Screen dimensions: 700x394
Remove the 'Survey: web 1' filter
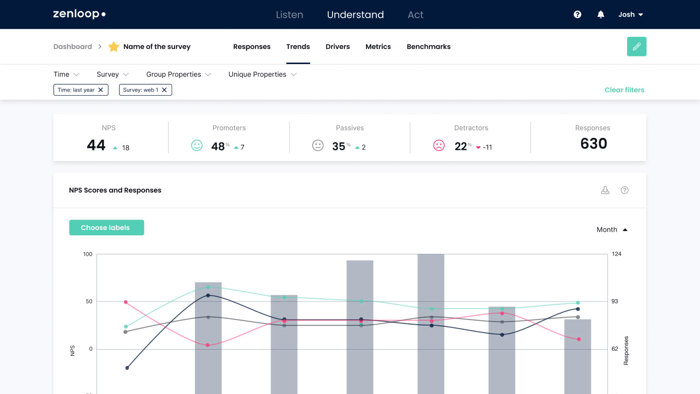point(164,90)
